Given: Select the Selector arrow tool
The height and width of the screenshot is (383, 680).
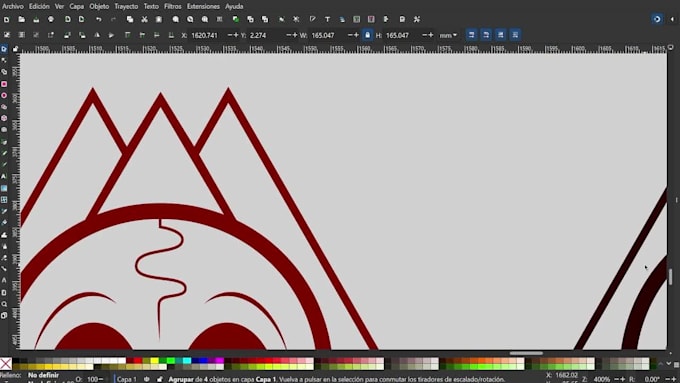Looking at the screenshot, I should tap(4, 49).
